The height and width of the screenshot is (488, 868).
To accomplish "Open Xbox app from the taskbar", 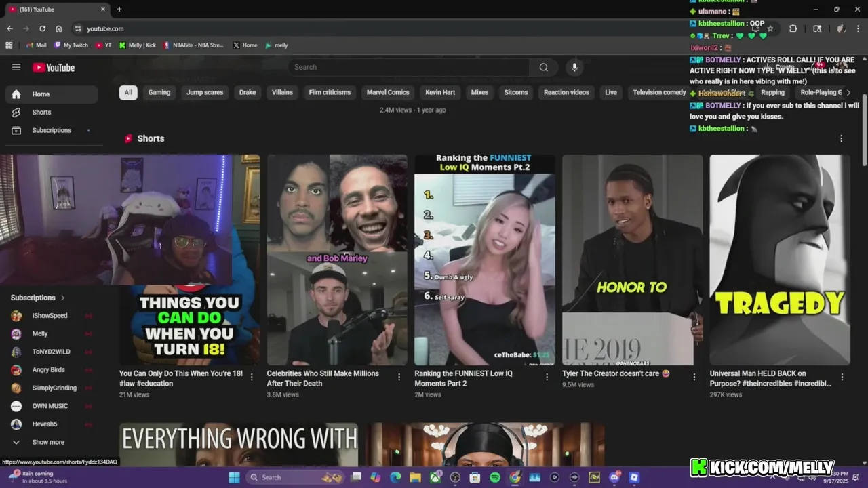I will [435, 477].
